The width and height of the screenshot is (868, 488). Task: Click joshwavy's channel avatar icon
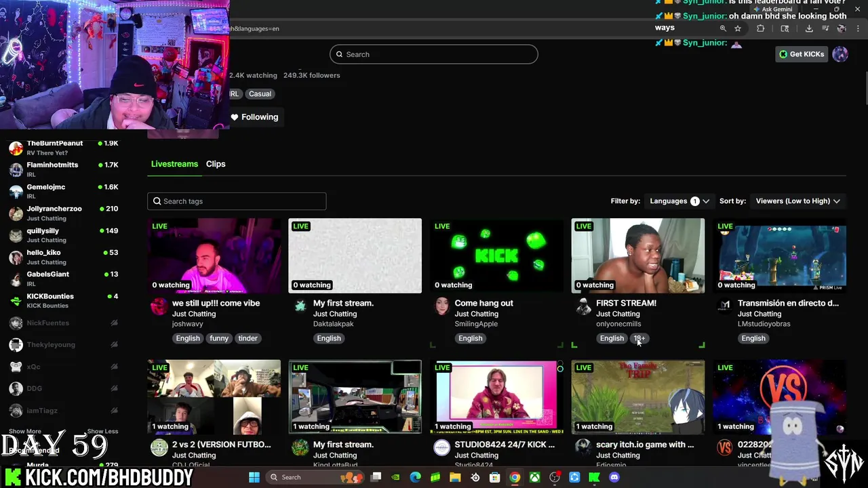click(x=159, y=307)
